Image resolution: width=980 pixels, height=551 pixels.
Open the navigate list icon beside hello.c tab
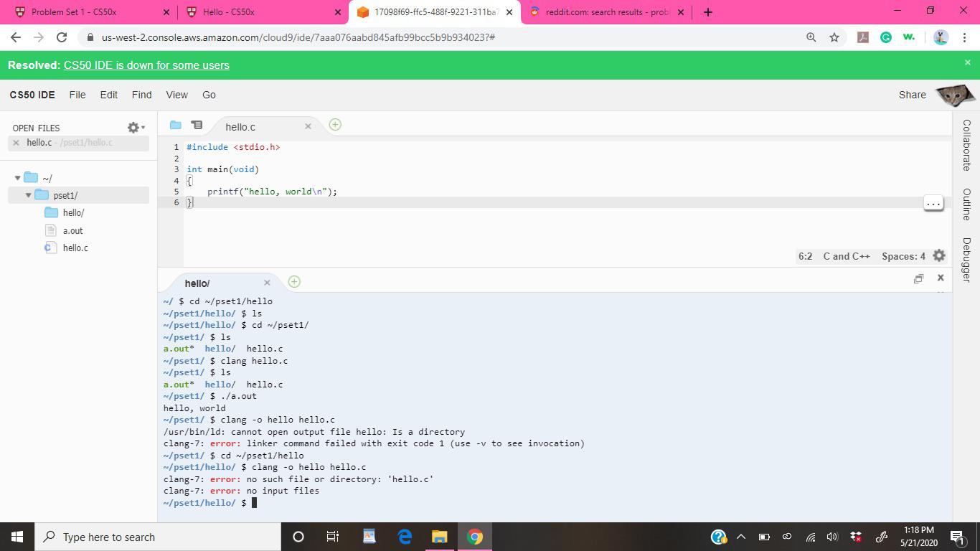click(197, 125)
